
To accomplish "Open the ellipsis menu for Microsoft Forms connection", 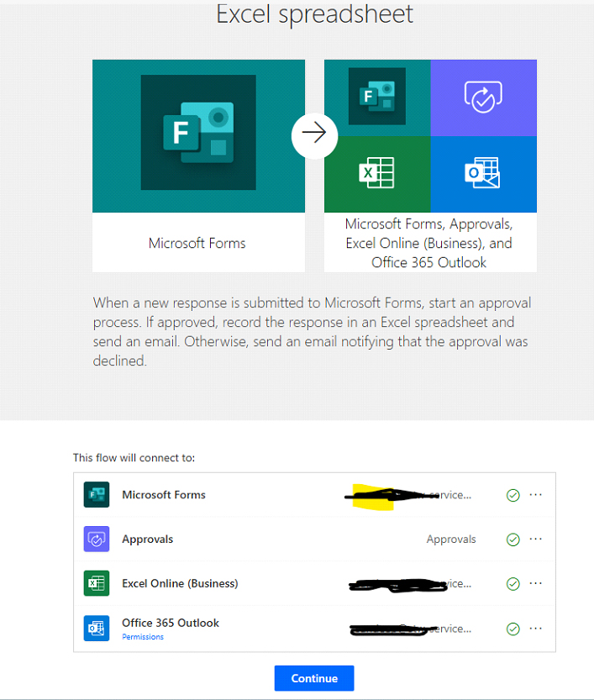I will pyautogui.click(x=536, y=495).
